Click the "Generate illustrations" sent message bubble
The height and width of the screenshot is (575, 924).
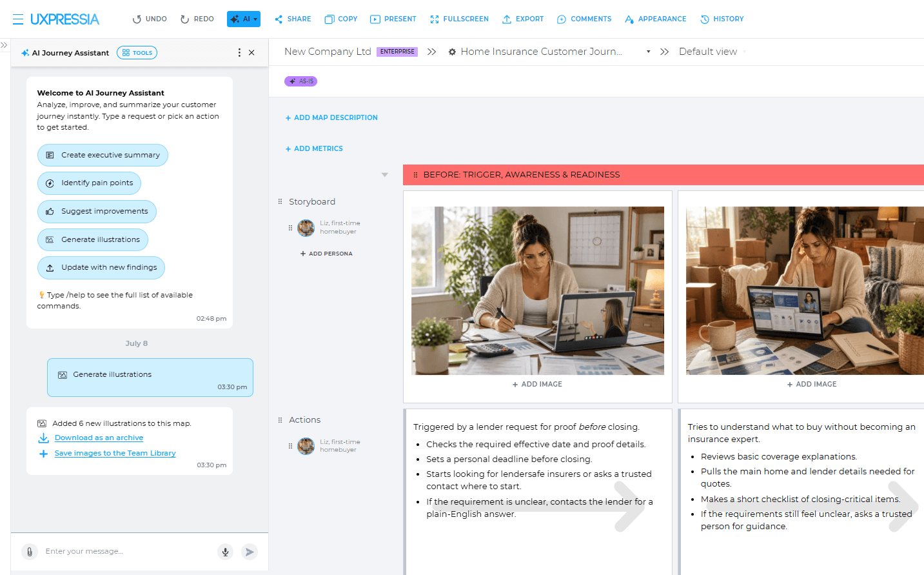click(150, 378)
